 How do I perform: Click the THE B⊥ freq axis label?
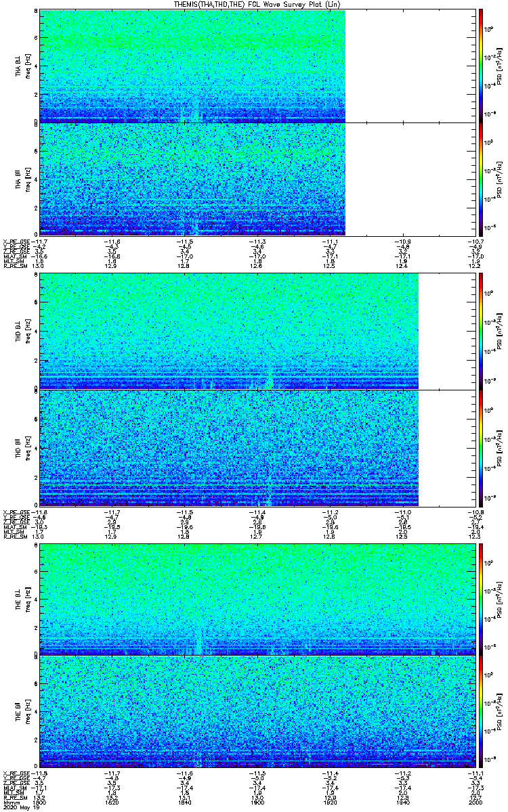pos(28,599)
